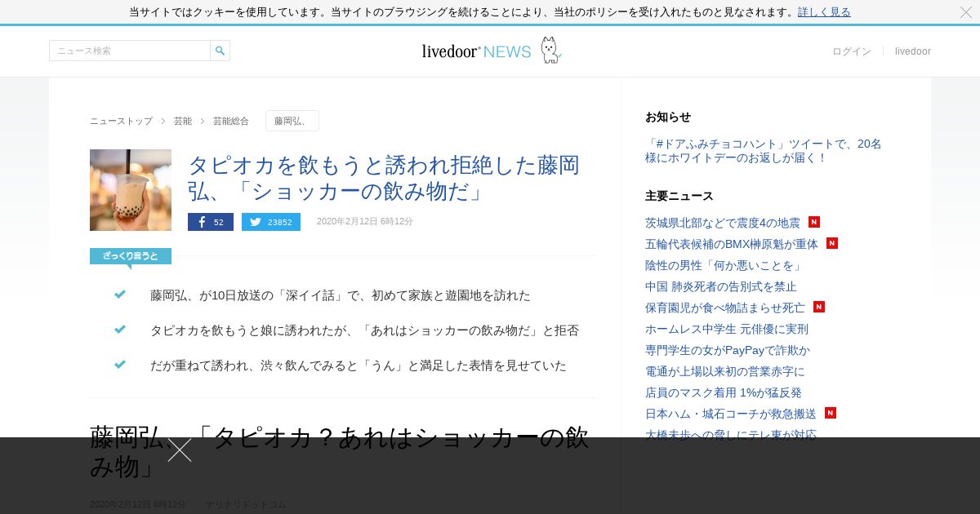Screen dimensions: 980x514
Task: Open 中国 肺炎死者の告別式を禁止 news
Action: pos(721,286)
